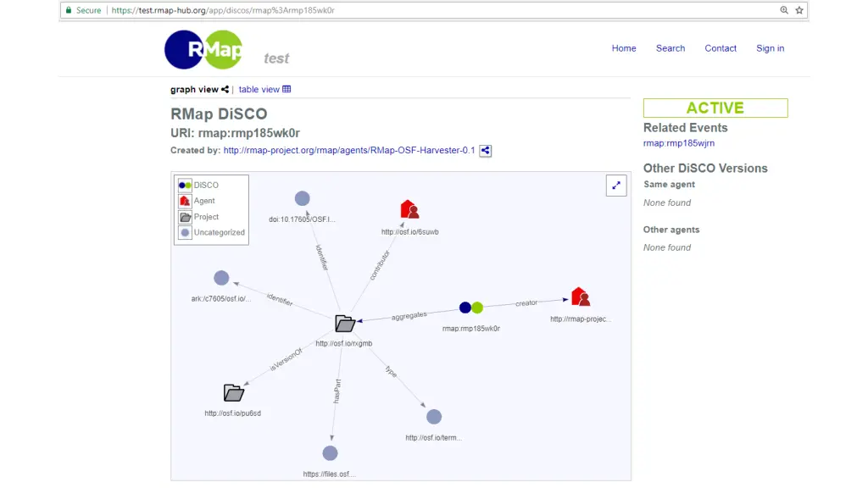Click the 'Related Events' heading

(685, 128)
